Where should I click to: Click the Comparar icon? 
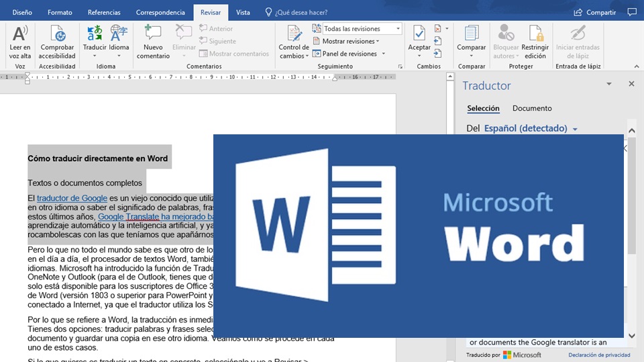472,34
